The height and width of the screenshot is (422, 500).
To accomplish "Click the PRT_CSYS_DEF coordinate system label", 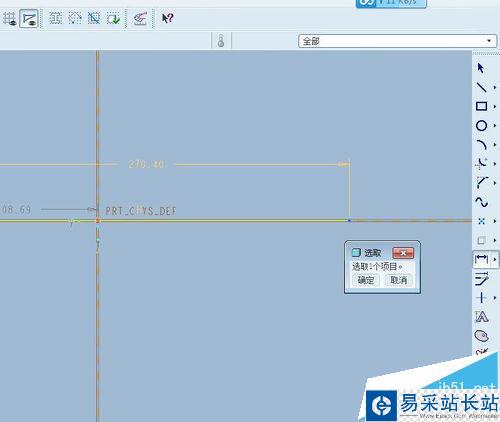I will [141, 211].
